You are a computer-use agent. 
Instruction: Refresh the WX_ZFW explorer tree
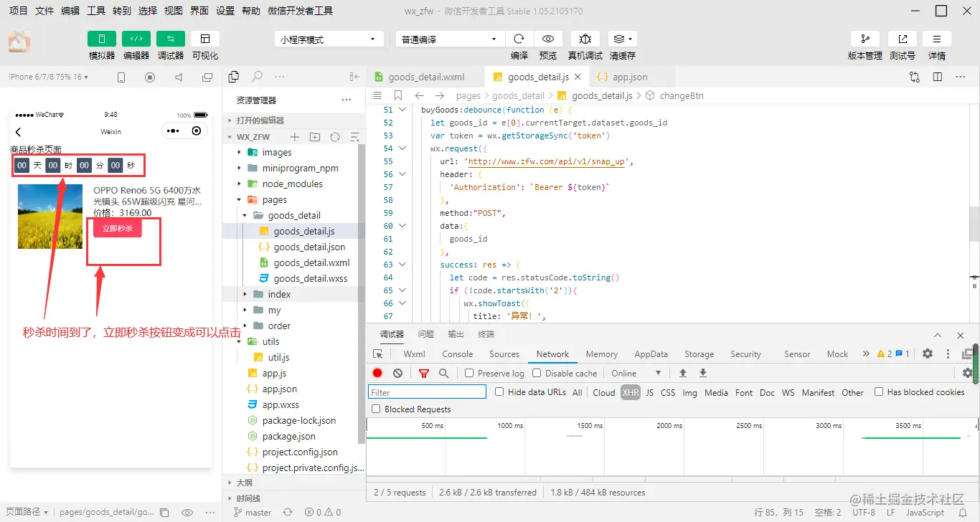tap(334, 136)
